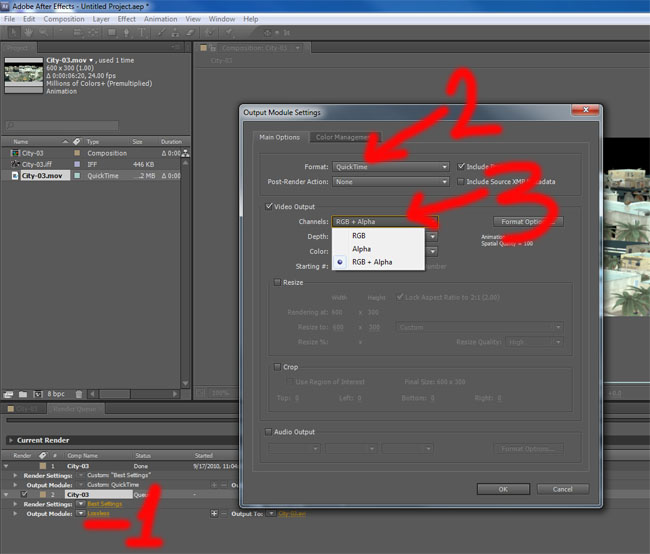Click the teal label swatch for City-03.mov
Image resolution: width=650 pixels, height=554 pixels.
(x=77, y=175)
